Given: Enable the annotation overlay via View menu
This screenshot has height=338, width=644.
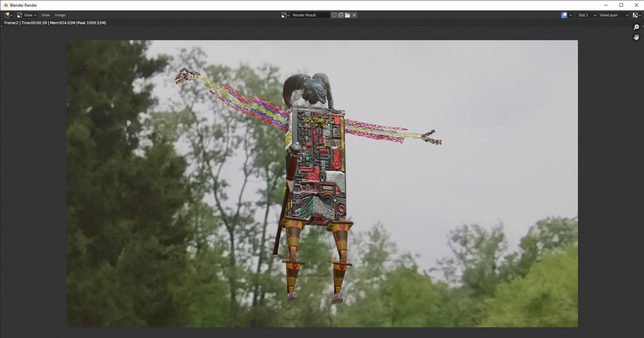Looking at the screenshot, I should click(x=46, y=15).
